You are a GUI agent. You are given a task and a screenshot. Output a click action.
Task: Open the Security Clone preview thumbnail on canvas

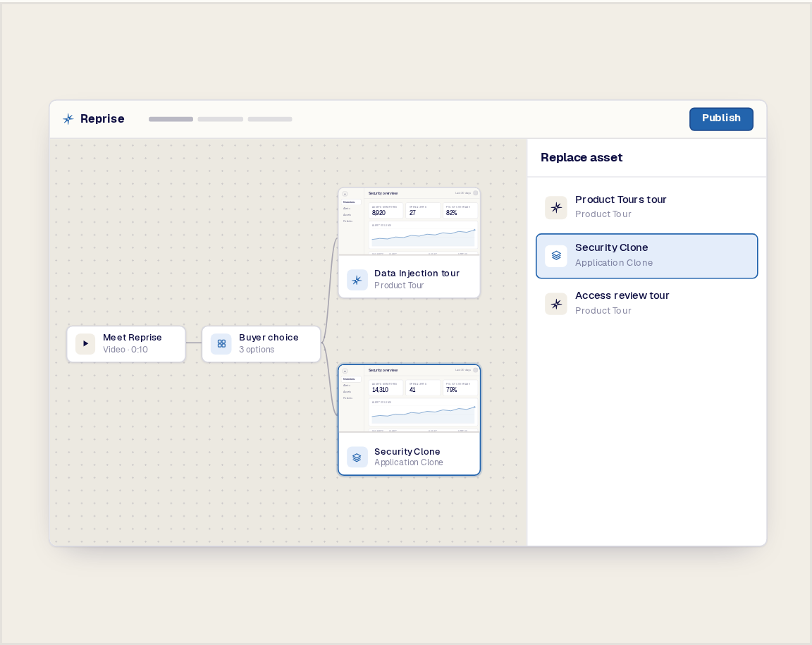pyautogui.click(x=409, y=398)
